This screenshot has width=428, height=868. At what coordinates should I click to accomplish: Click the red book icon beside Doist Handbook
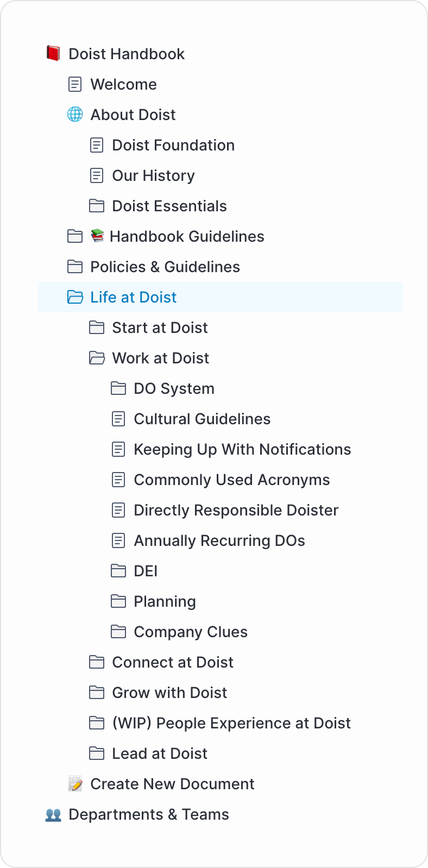point(53,54)
